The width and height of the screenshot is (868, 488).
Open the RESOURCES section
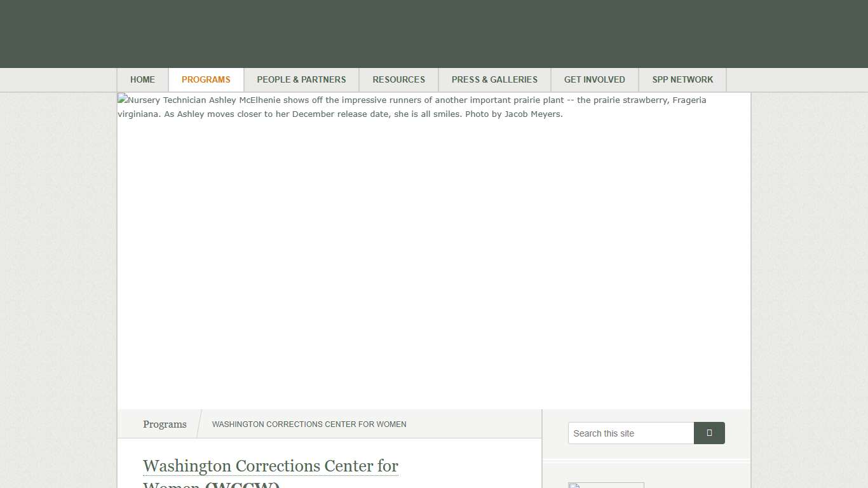[x=399, y=79]
